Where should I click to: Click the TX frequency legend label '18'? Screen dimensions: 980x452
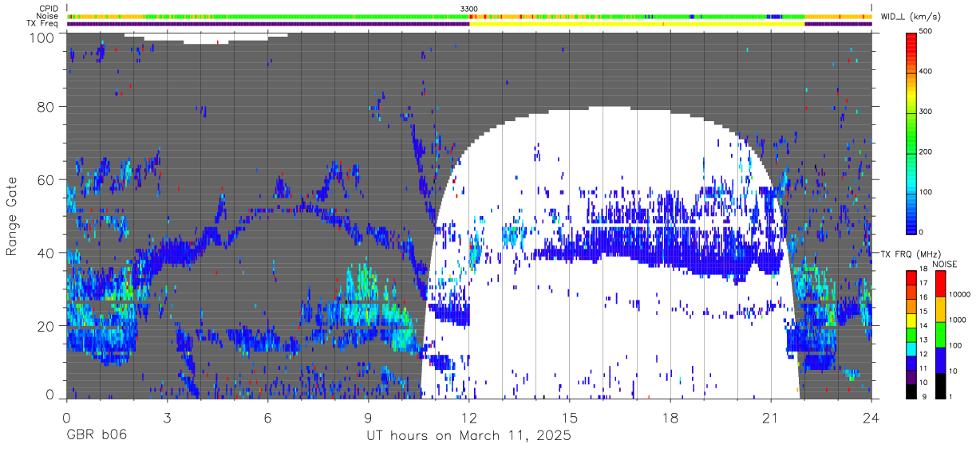[x=924, y=269]
